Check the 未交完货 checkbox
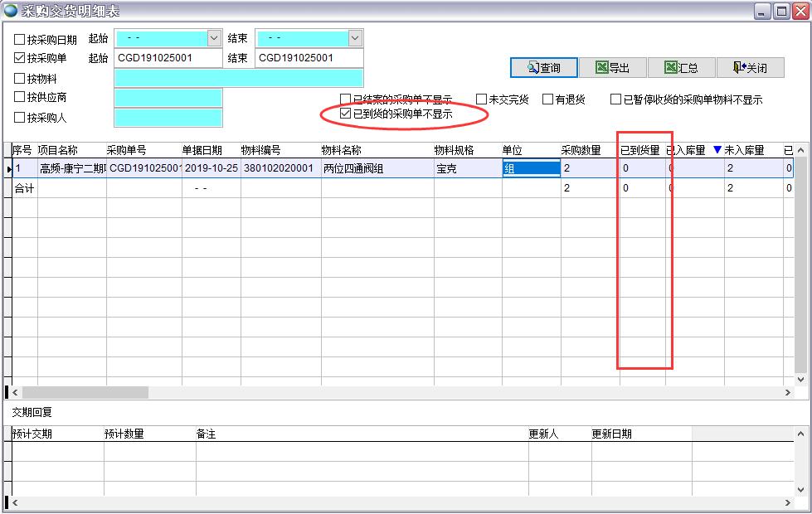Image resolution: width=812 pixels, height=514 pixels. 481,99
